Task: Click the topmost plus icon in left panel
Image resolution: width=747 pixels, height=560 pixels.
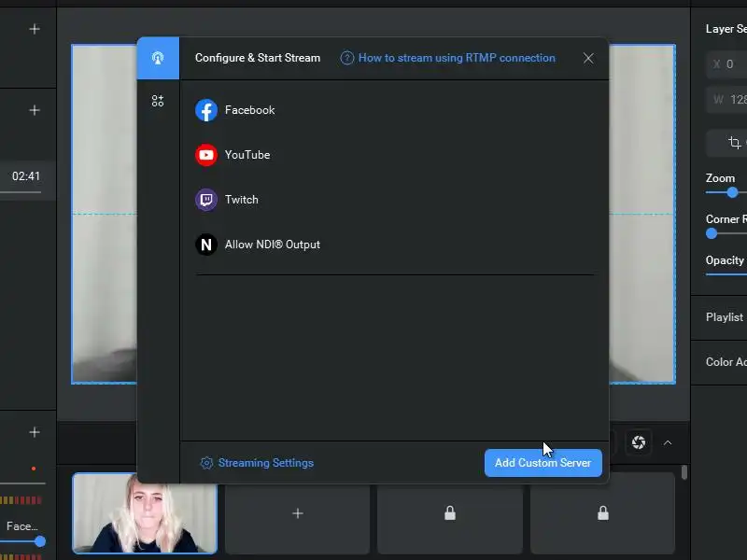Action: [35, 29]
